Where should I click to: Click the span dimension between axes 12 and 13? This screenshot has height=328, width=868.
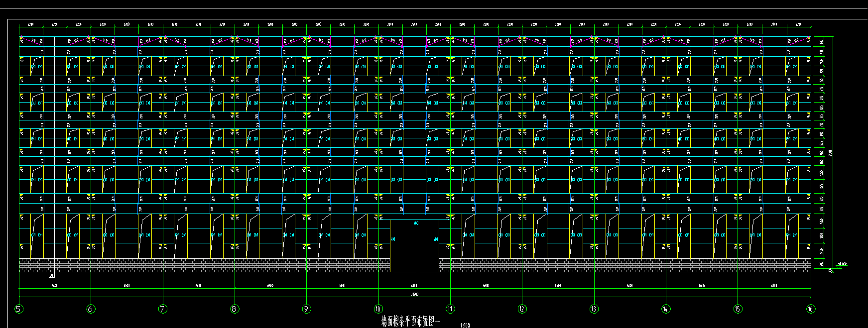click(x=558, y=286)
